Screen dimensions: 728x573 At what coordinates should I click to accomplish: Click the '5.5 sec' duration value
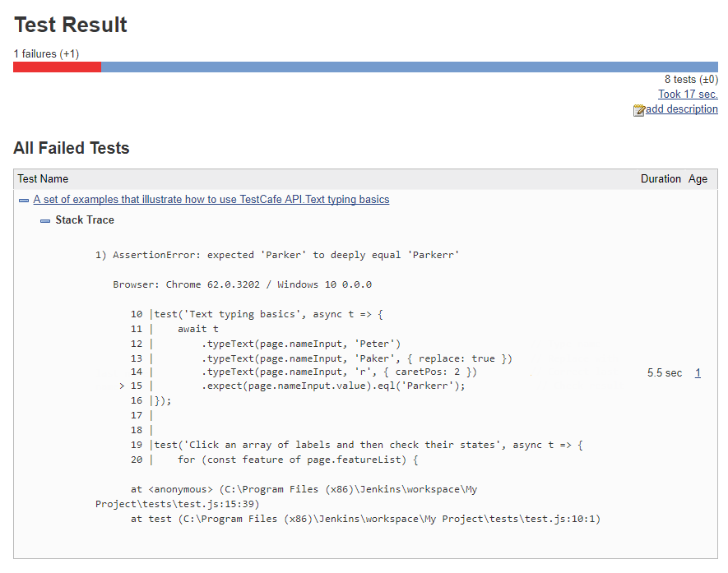click(x=665, y=373)
